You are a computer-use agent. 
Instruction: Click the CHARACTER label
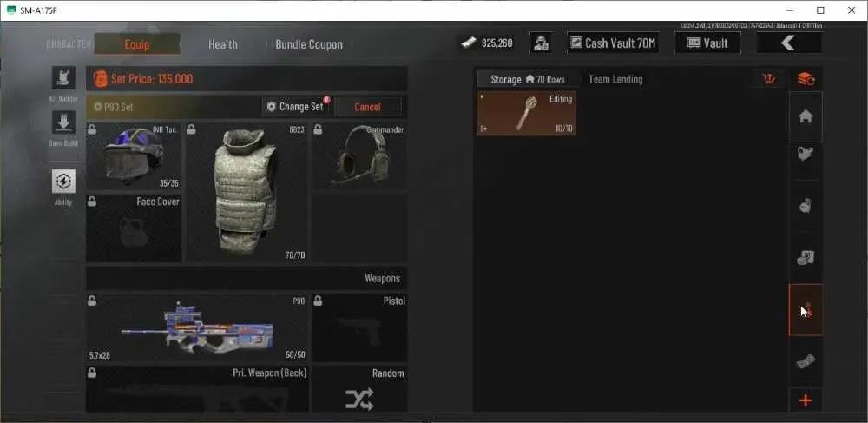click(68, 44)
